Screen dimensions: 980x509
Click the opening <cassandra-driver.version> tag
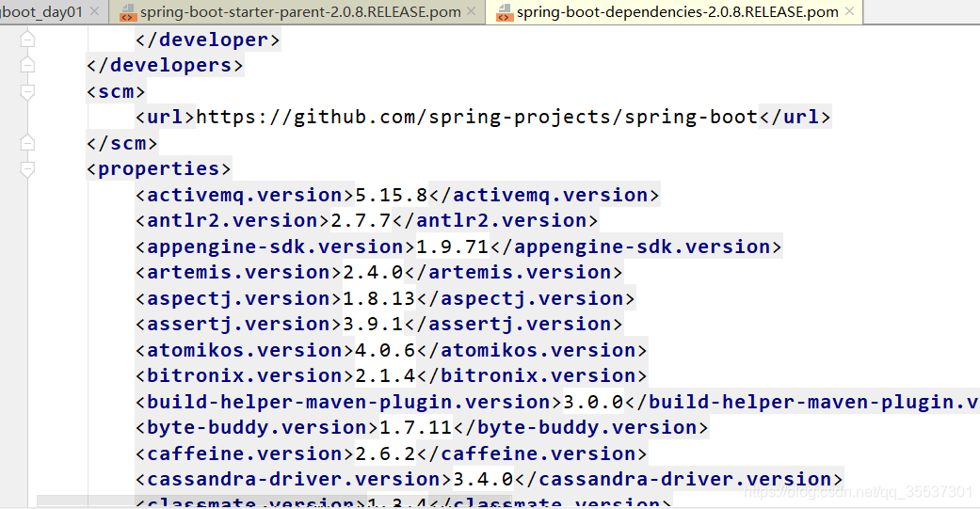pyautogui.click(x=295, y=480)
